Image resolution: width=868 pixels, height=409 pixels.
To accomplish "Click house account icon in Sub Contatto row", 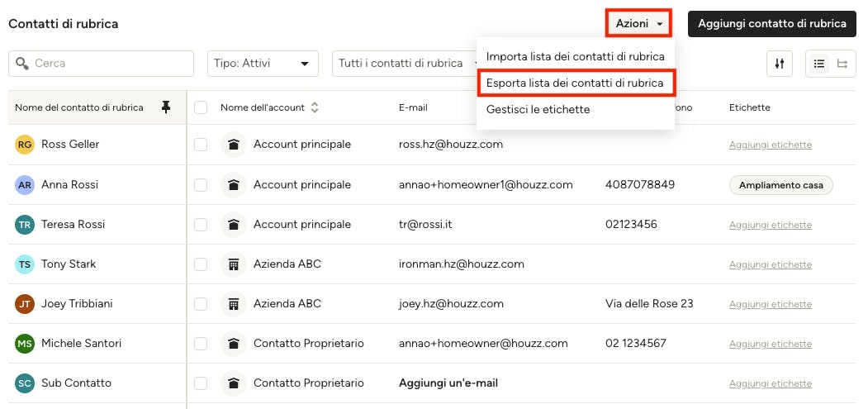I will click(x=234, y=383).
